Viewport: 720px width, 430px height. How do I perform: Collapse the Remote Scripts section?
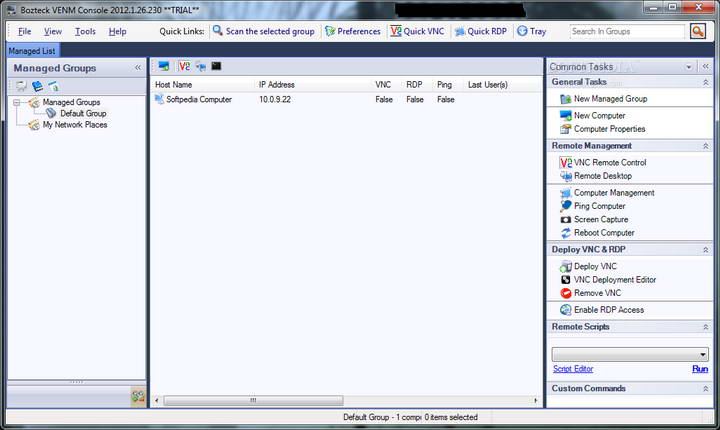tap(705, 327)
